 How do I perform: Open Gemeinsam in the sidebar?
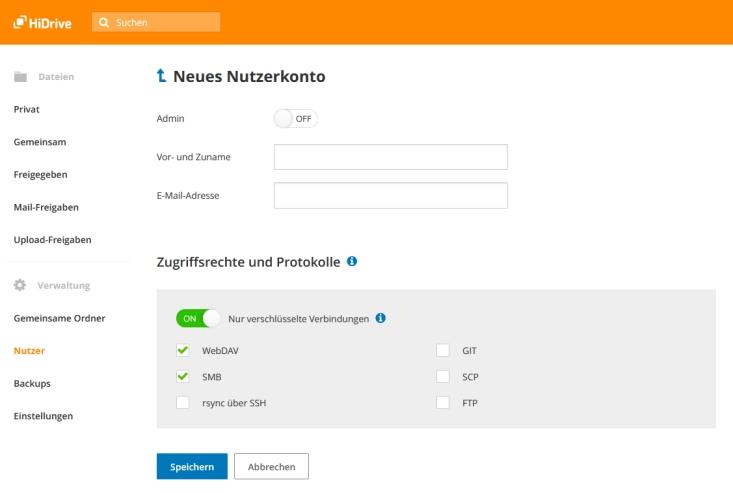point(40,142)
